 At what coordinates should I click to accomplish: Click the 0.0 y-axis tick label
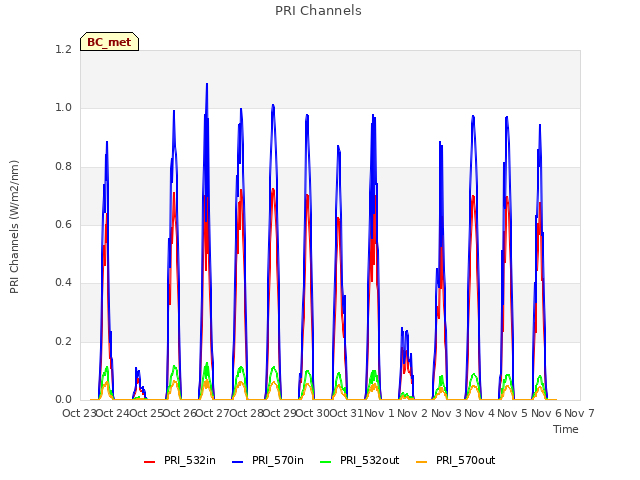[63, 399]
